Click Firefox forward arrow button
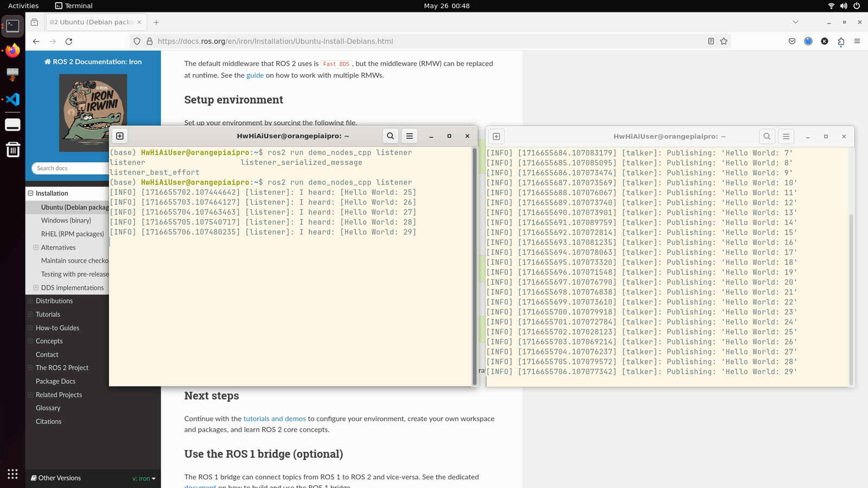Screen dimensions: 868x488 pyautogui.click(x=52, y=41)
